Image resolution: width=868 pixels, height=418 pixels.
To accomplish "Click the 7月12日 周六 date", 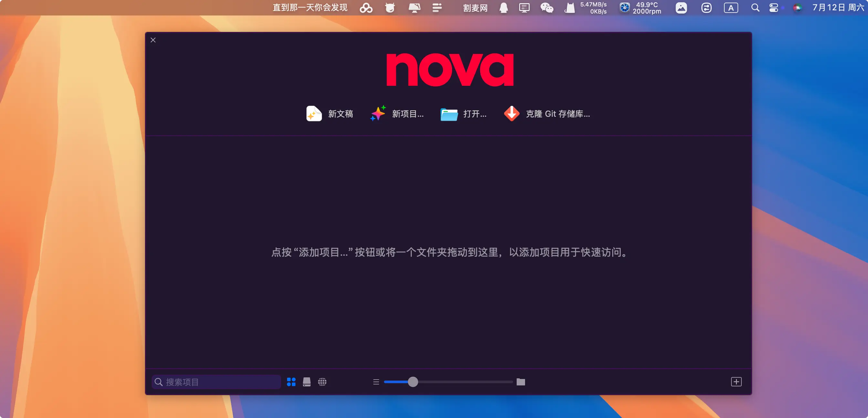I will (838, 8).
